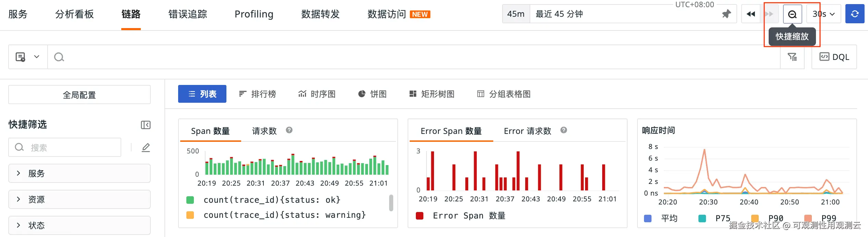Select the 列表 view
Viewport: 868px width, 237px height.
click(202, 94)
